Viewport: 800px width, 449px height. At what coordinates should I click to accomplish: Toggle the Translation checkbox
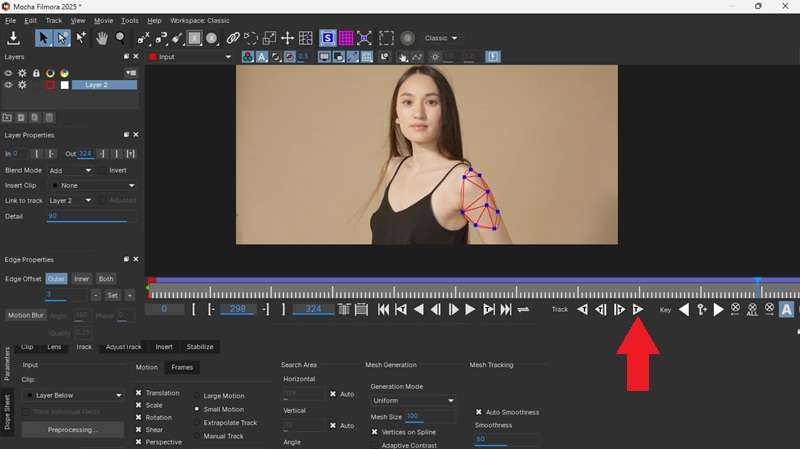point(138,393)
